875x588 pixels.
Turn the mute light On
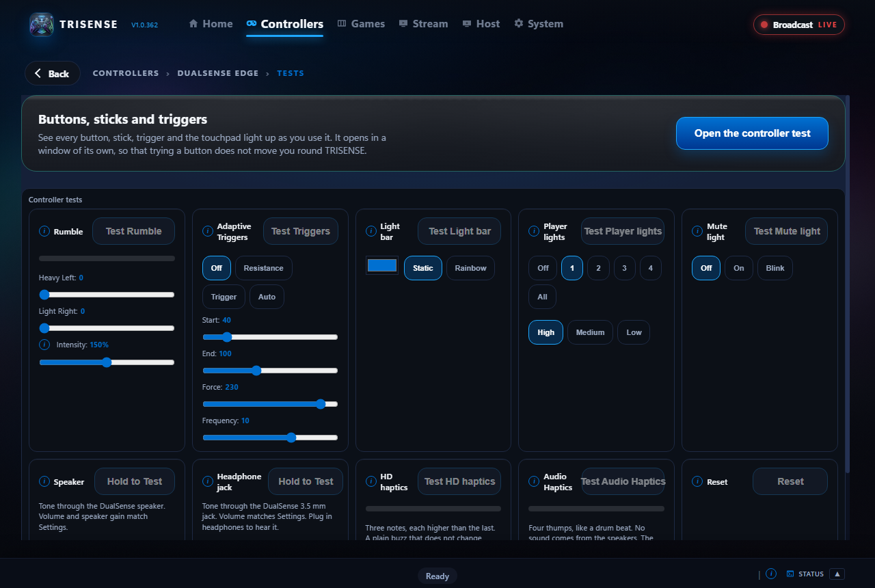coord(739,268)
